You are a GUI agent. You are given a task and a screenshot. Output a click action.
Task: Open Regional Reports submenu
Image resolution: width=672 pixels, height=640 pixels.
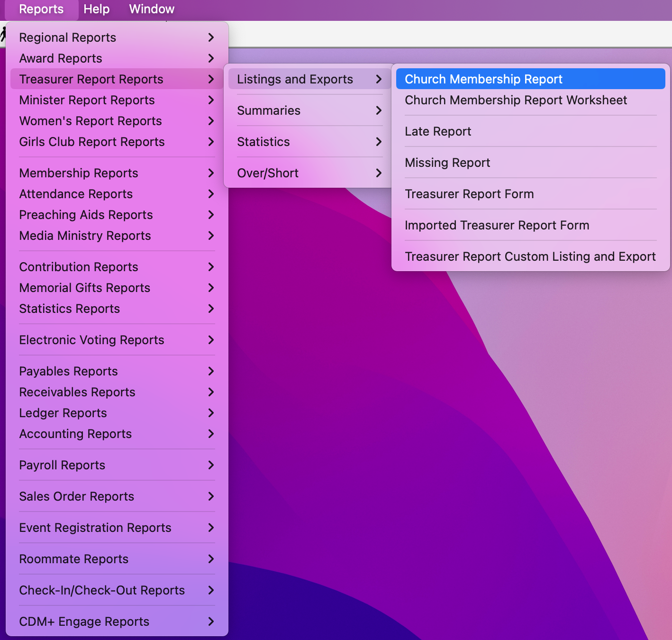click(68, 37)
